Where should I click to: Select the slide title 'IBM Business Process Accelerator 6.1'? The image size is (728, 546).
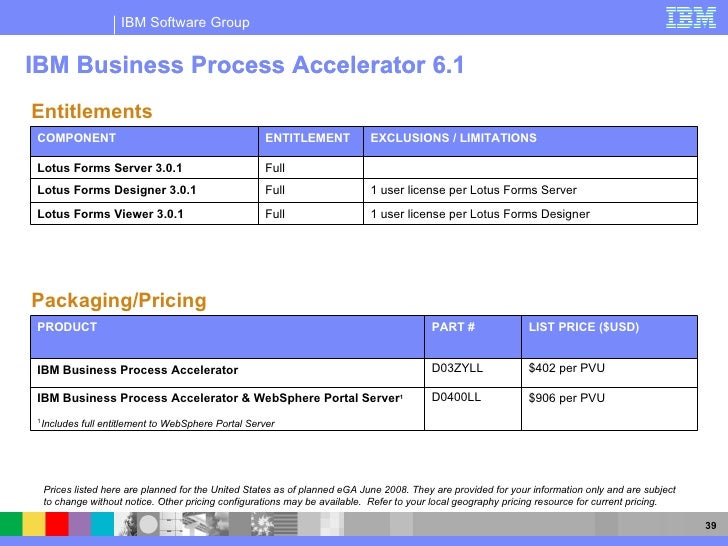[x=245, y=65]
